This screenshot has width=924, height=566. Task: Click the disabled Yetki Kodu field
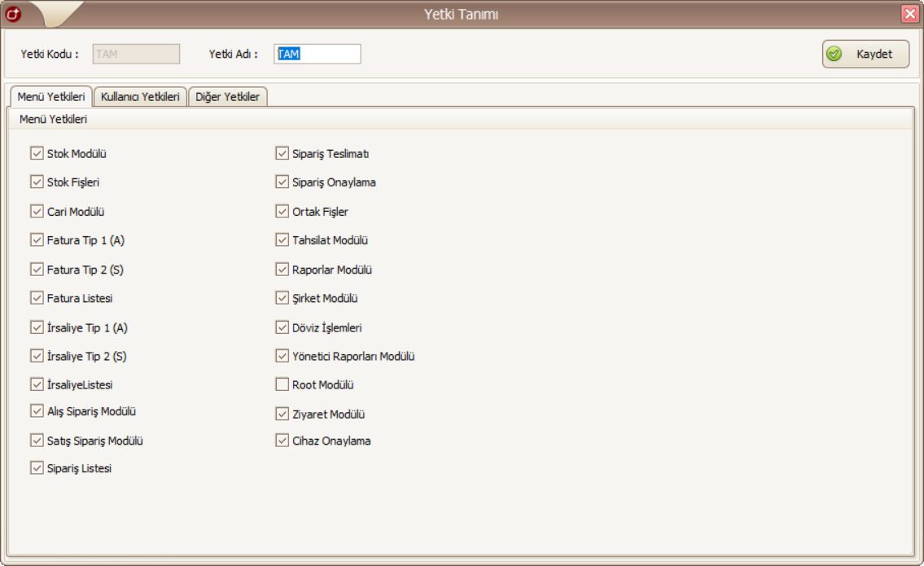tap(136, 54)
